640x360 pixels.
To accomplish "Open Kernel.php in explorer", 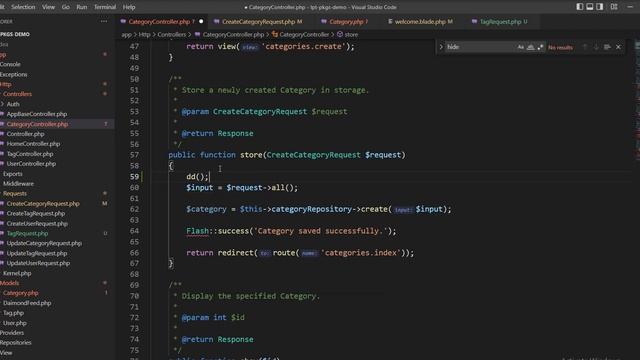I will pos(17,273).
